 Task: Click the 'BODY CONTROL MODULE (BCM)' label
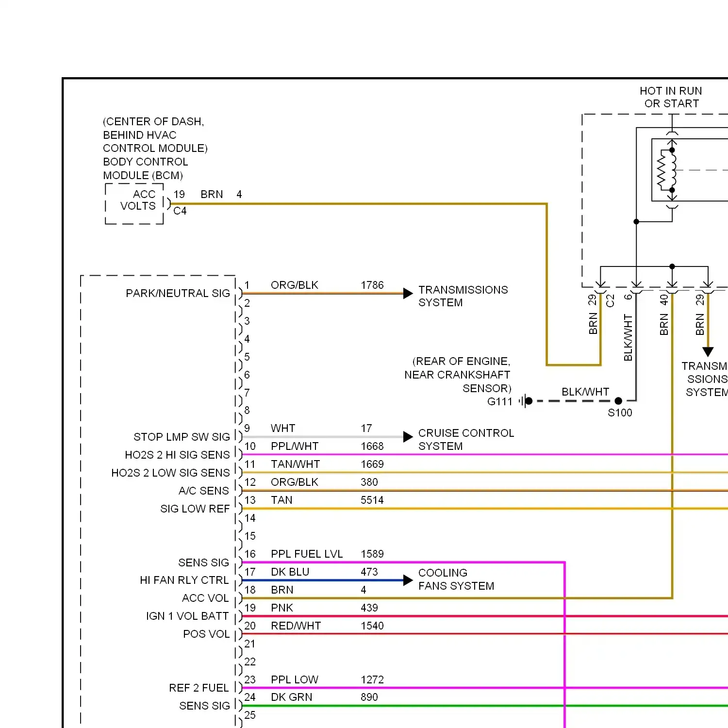[x=145, y=168]
